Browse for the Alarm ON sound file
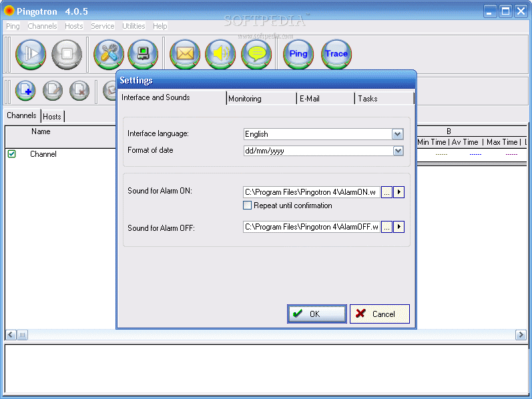Viewport: 532px width, 399px height. 386,192
